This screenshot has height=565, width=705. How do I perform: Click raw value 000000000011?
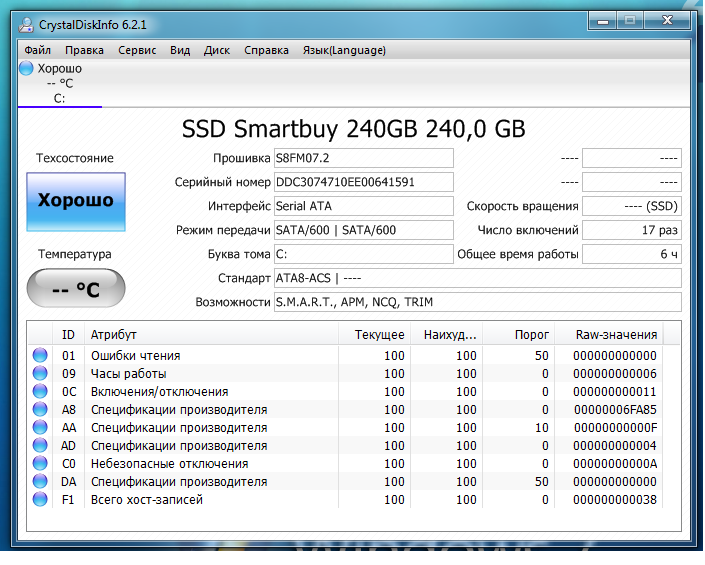(615, 391)
